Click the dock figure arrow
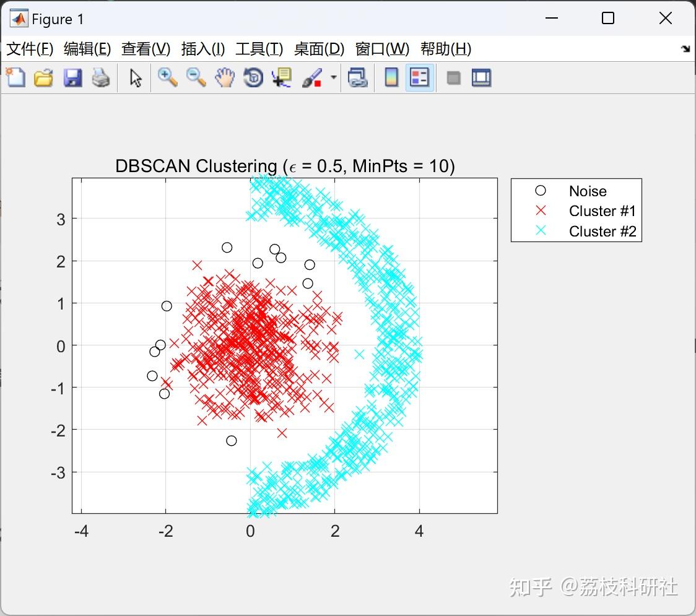The image size is (696, 616). [685, 48]
